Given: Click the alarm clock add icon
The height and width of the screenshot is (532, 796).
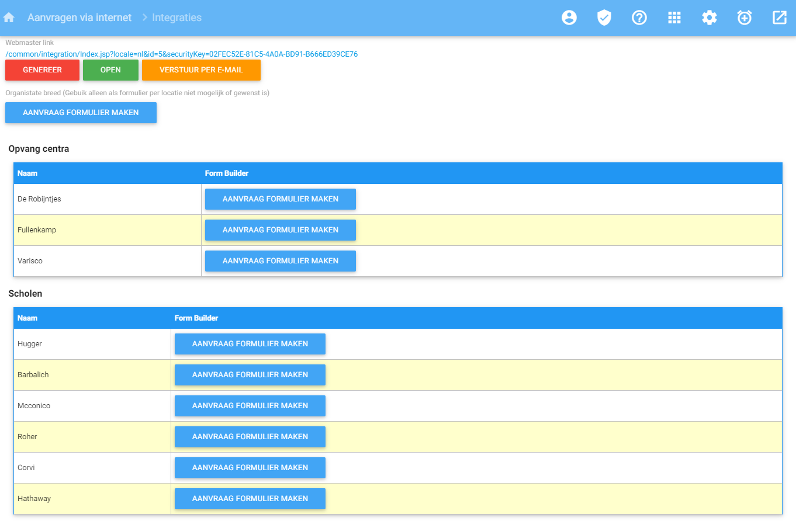Looking at the screenshot, I should coord(744,18).
